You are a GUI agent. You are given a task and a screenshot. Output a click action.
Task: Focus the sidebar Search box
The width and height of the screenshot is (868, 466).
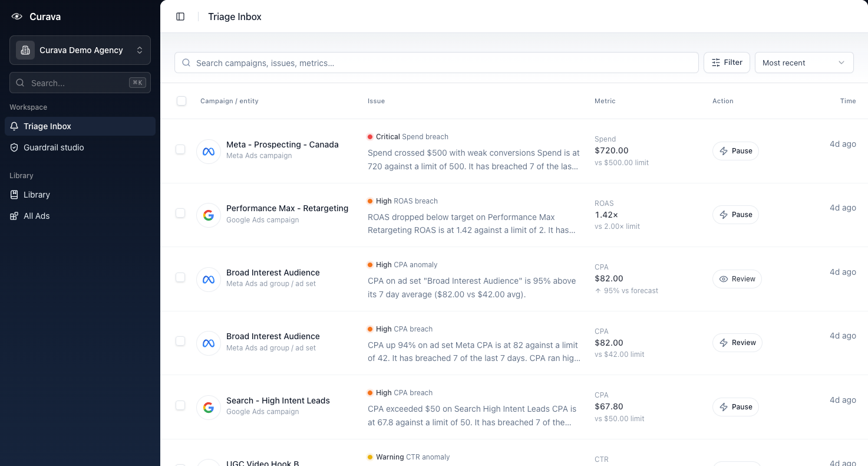tap(80, 83)
